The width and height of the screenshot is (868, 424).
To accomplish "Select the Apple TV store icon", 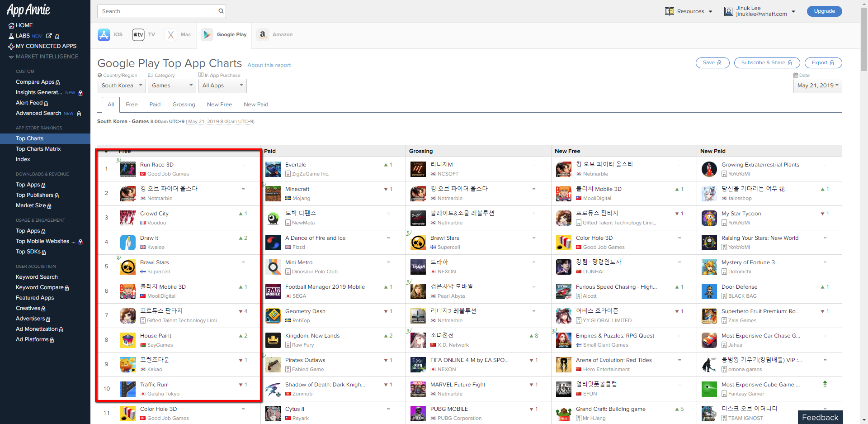I will (138, 35).
